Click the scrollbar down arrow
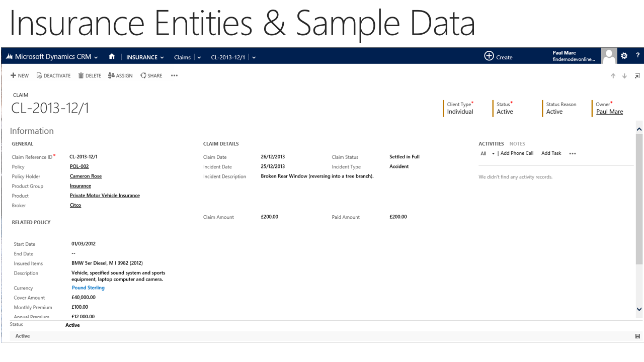Screen dimensions: 644x362 tap(639, 309)
